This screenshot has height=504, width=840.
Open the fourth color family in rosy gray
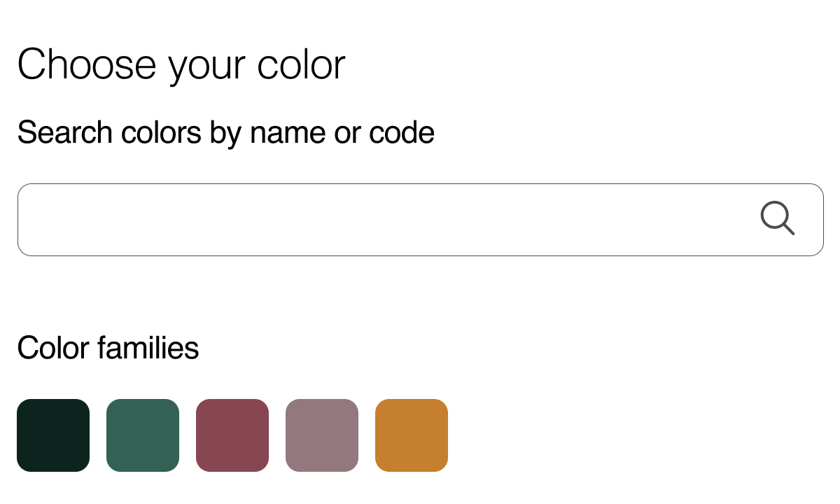pyautogui.click(x=322, y=435)
